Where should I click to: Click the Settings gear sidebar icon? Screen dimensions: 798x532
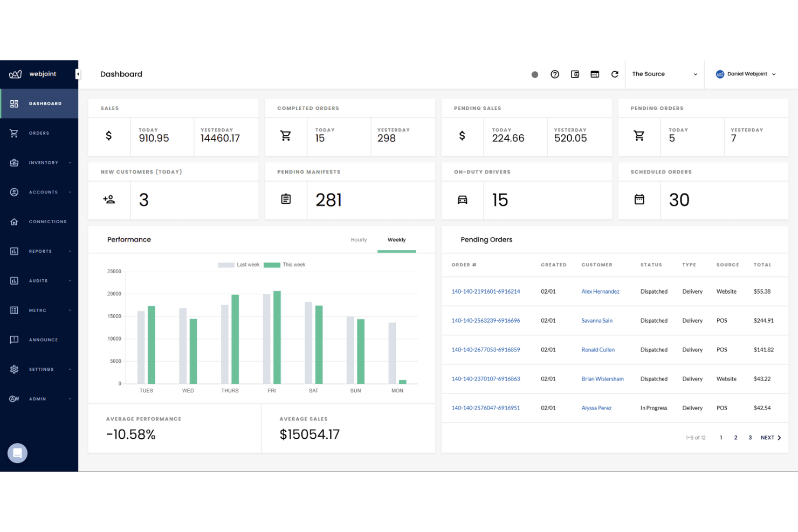click(x=14, y=370)
